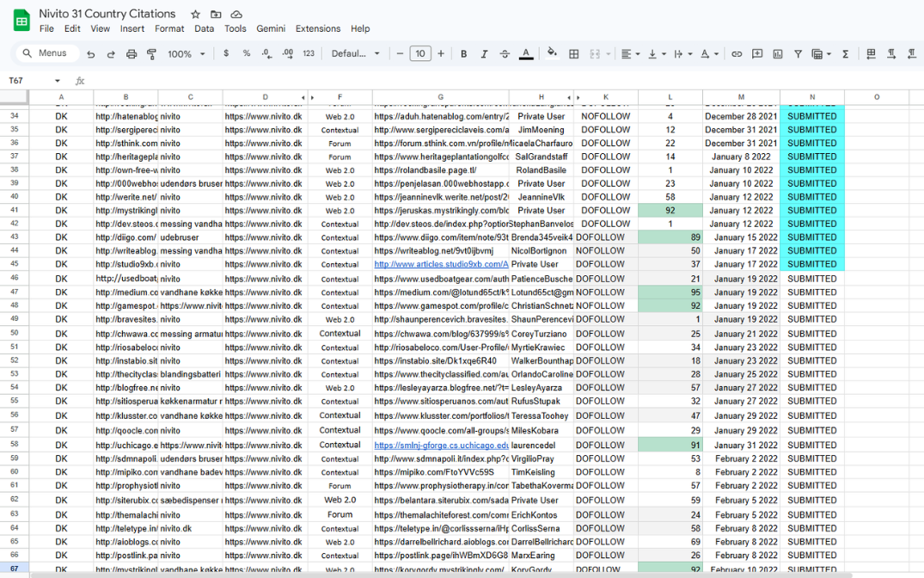Click the Borders icon
The height and width of the screenshot is (578, 924).
[574, 53]
